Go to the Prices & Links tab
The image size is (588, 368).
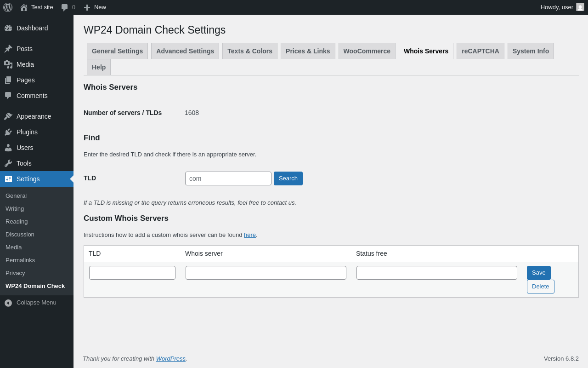[x=308, y=51]
